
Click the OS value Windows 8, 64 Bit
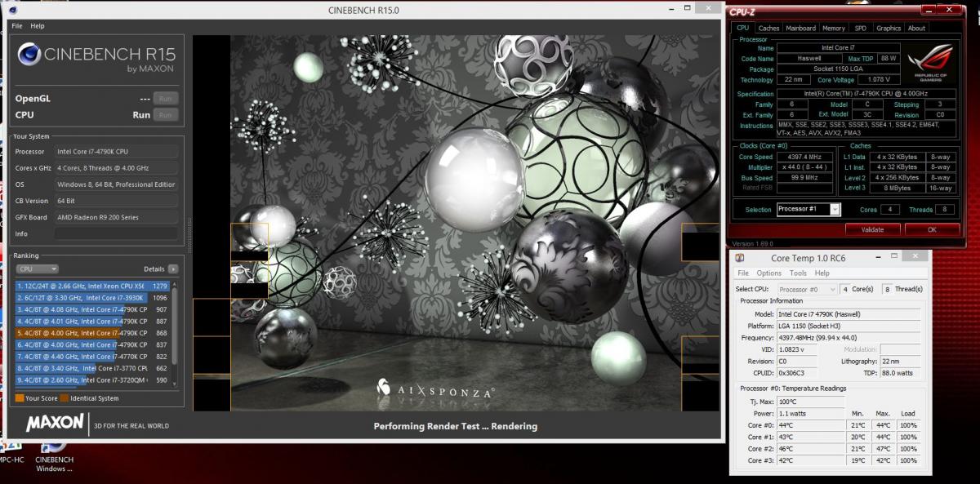coord(116,184)
